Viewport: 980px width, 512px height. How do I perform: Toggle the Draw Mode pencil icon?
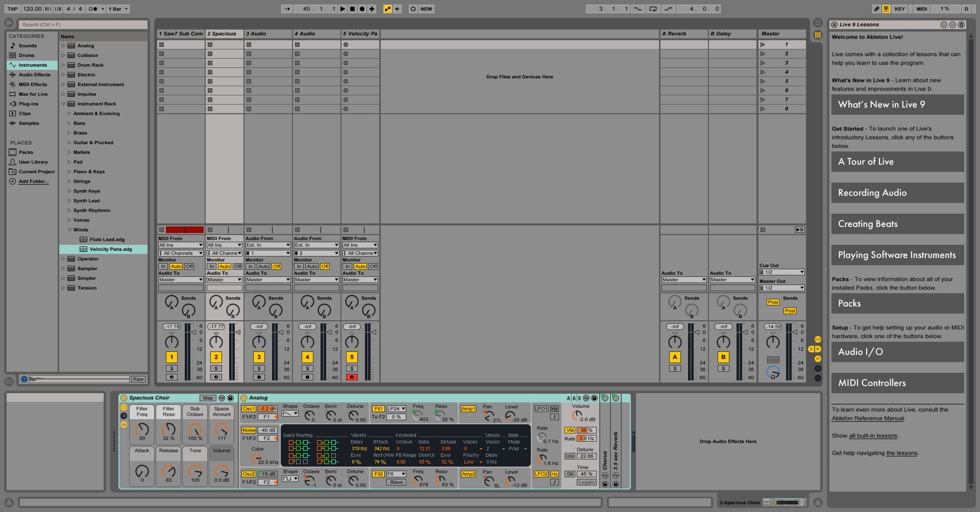click(x=876, y=9)
